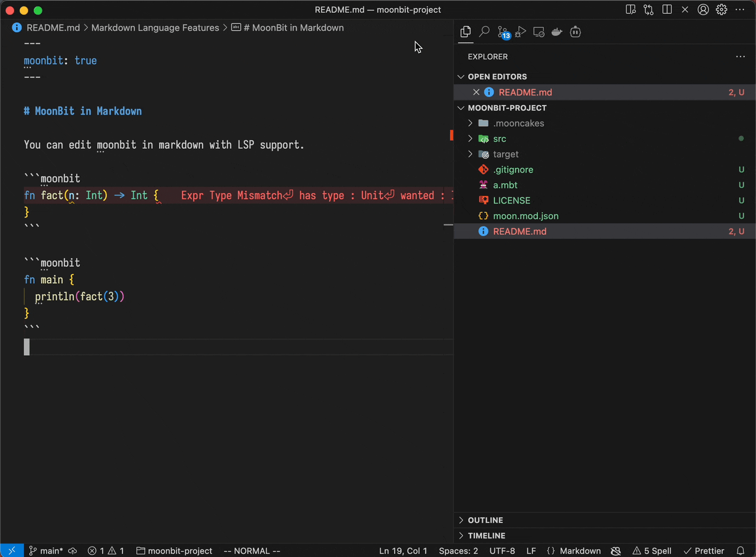The image size is (756, 557).
Task: Open the Docker whale panel
Action: [557, 32]
